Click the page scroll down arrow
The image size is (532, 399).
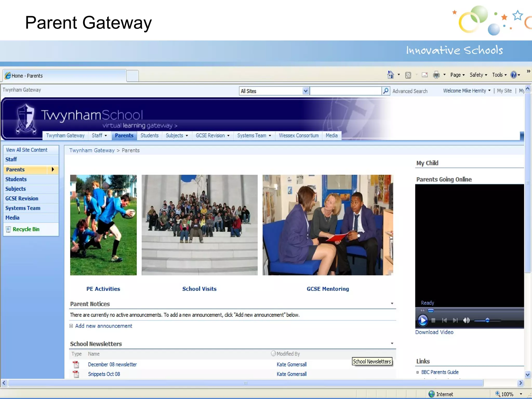point(528,375)
